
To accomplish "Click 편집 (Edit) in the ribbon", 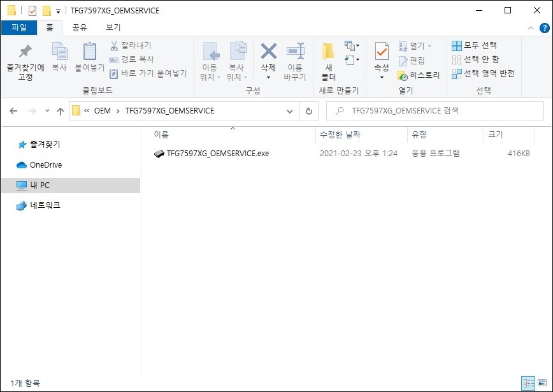I will [412, 61].
